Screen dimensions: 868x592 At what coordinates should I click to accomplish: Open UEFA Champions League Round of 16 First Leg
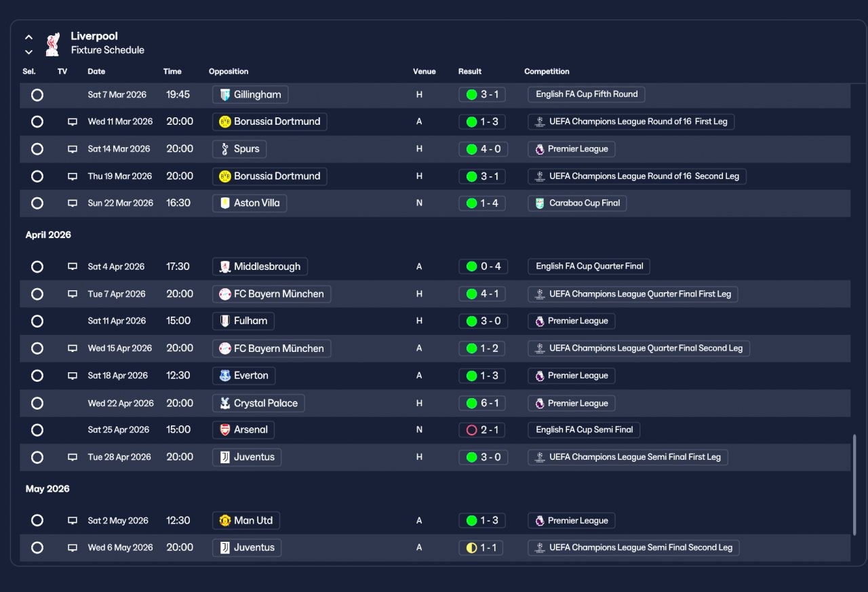pyautogui.click(x=631, y=121)
